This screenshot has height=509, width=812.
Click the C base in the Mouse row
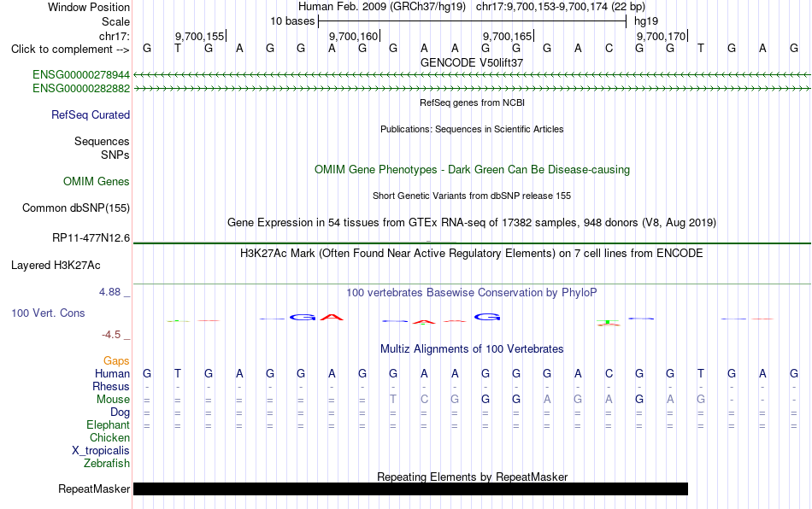tap(424, 400)
